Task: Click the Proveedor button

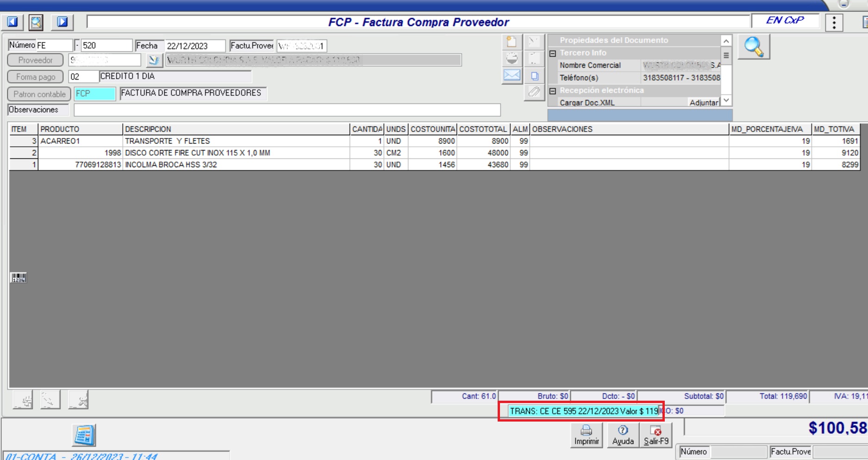Action: pos(36,60)
